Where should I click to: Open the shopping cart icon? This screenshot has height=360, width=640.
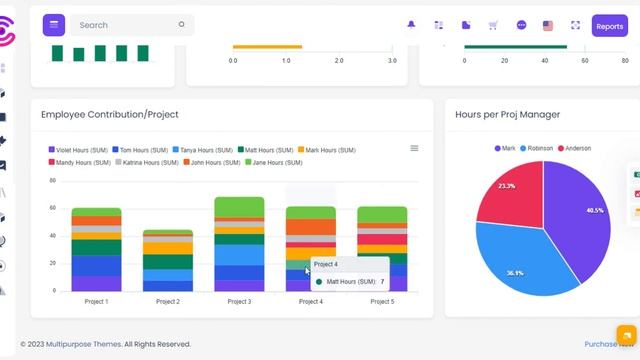pos(493,25)
